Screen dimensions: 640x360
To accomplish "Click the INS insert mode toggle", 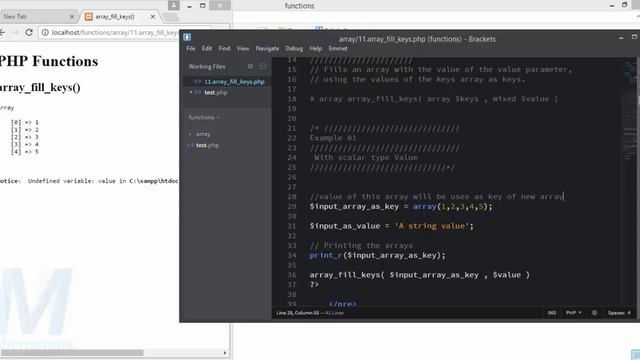I will click(x=552, y=313).
